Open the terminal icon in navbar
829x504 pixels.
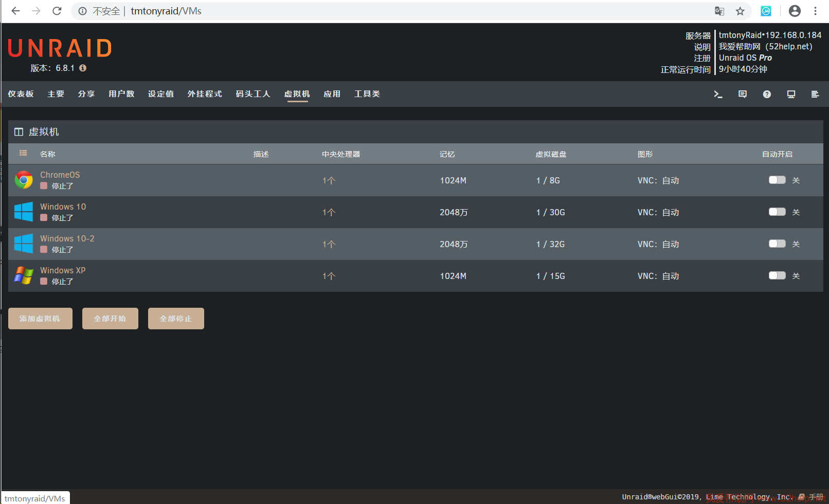[718, 94]
